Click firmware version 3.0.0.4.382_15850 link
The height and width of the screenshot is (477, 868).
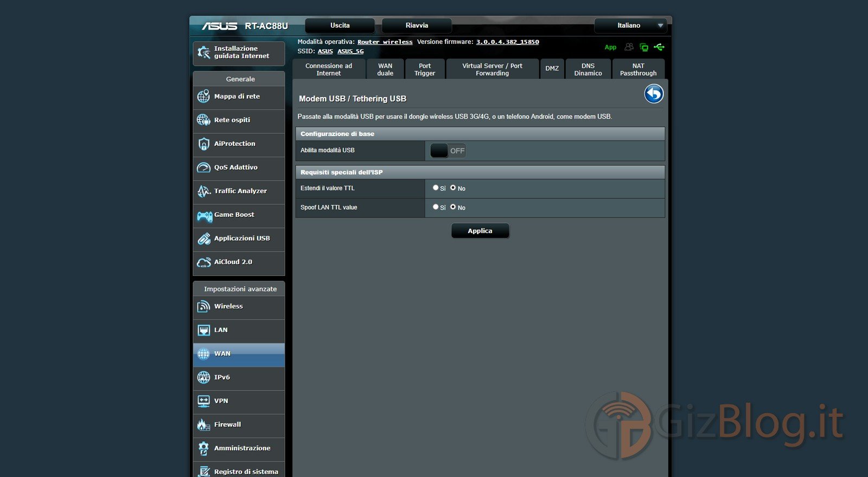[508, 42]
